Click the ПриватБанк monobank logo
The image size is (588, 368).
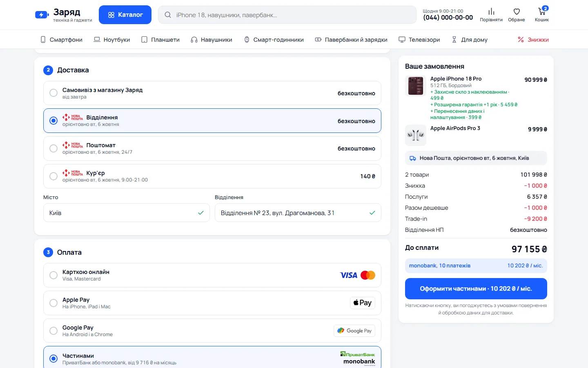[x=358, y=358]
